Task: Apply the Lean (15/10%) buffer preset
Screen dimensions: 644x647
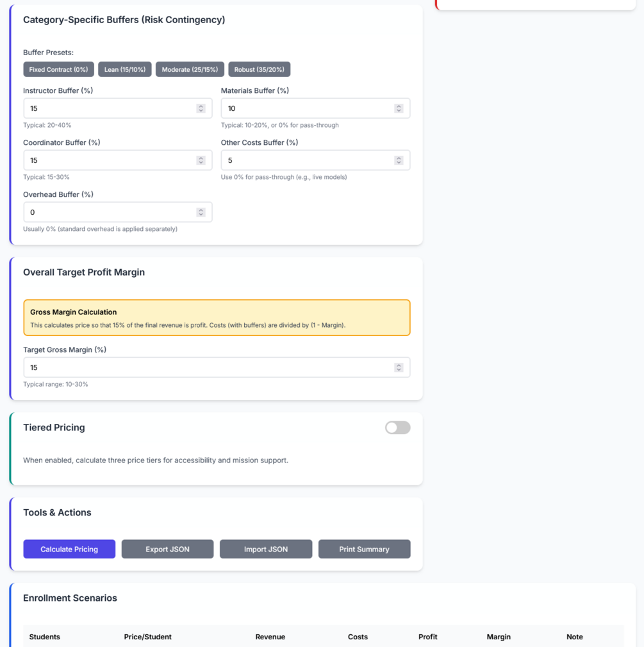Action: point(125,69)
